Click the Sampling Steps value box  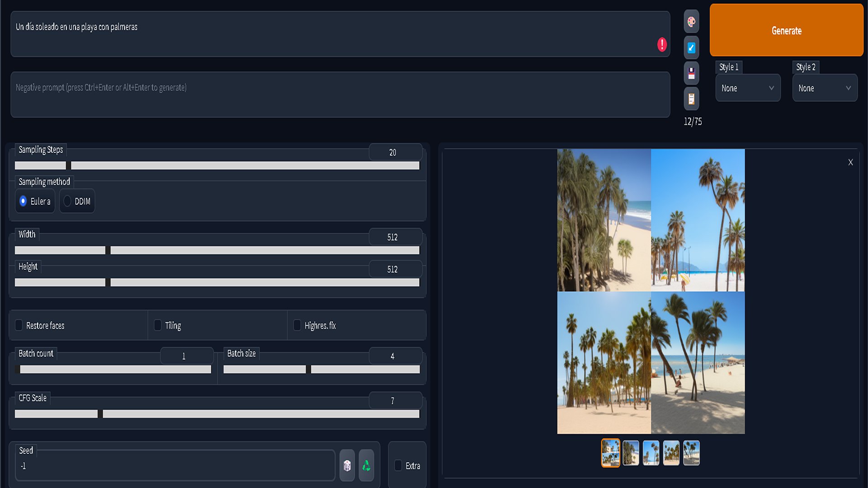[395, 153]
